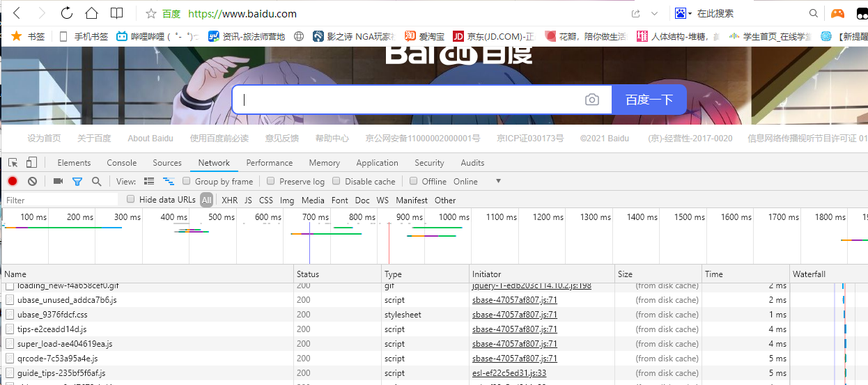Open the 手机书签 bookmark
The image size is (868, 385).
pyautogui.click(x=83, y=36)
